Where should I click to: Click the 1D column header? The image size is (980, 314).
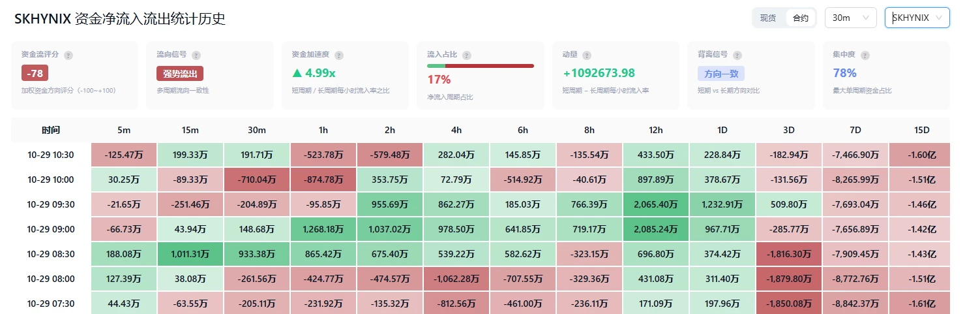click(722, 130)
